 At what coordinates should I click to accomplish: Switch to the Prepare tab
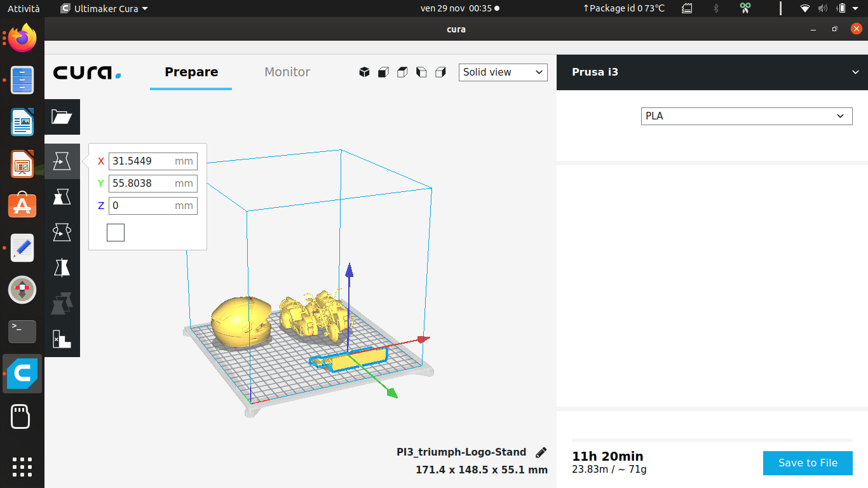click(x=191, y=72)
